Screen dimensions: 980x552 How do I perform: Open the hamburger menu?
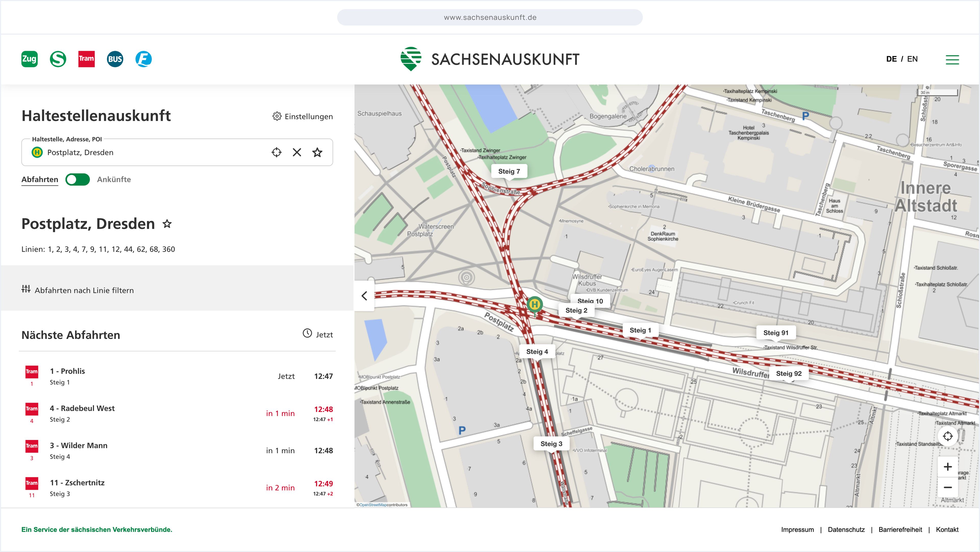point(952,59)
